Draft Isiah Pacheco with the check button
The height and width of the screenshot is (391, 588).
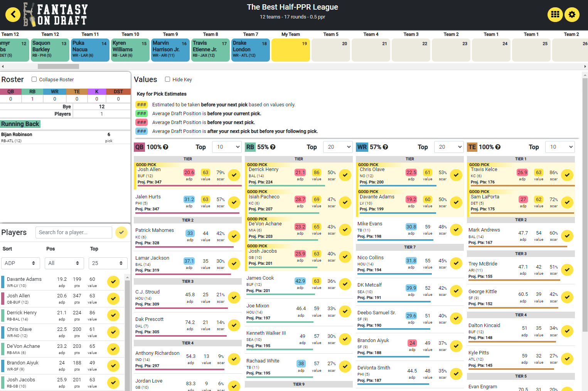pyautogui.click(x=345, y=202)
